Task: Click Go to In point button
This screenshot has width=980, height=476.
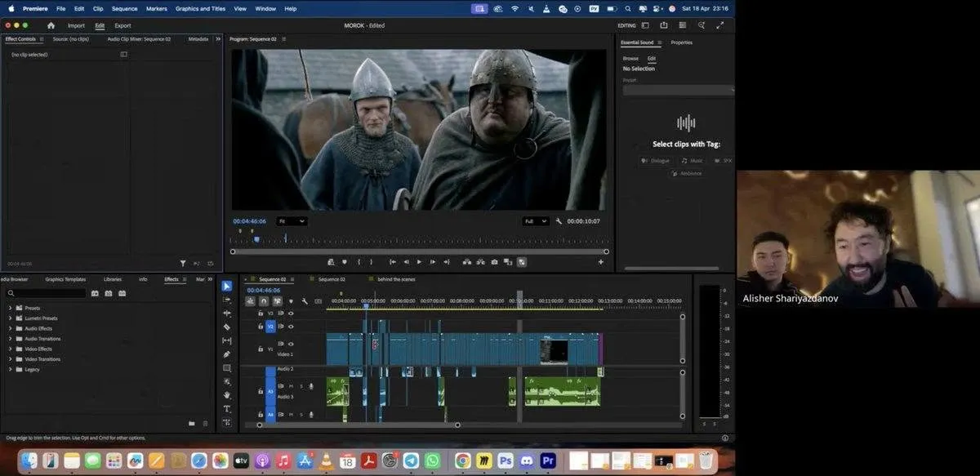Action: (393, 262)
